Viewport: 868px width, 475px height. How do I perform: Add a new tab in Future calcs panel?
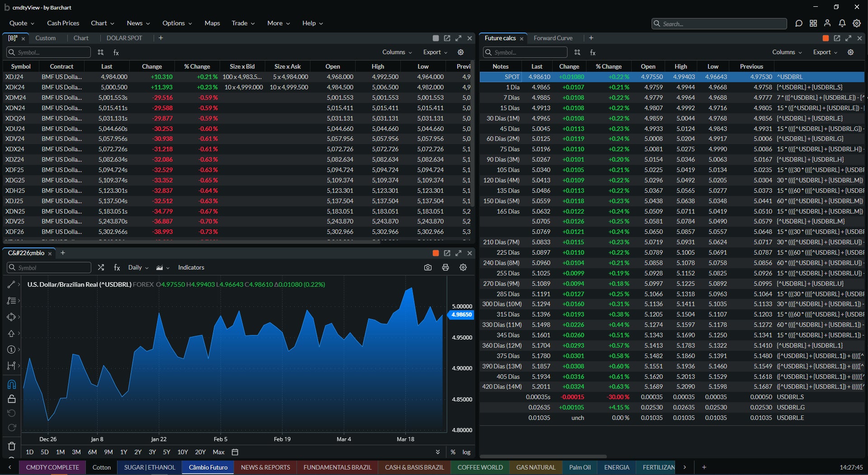pyautogui.click(x=591, y=38)
